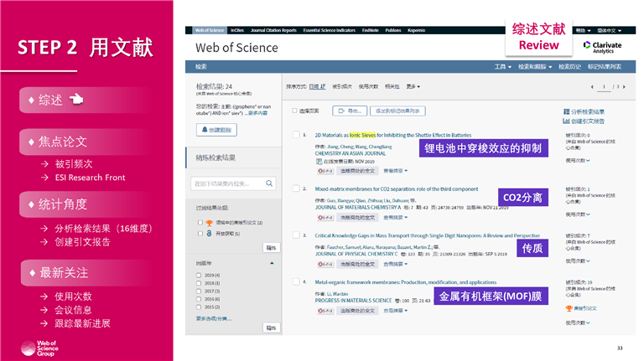This screenshot has width=644, height=361.
Task: Click the pointing hand icon beside 综述
Action: pos(76,99)
